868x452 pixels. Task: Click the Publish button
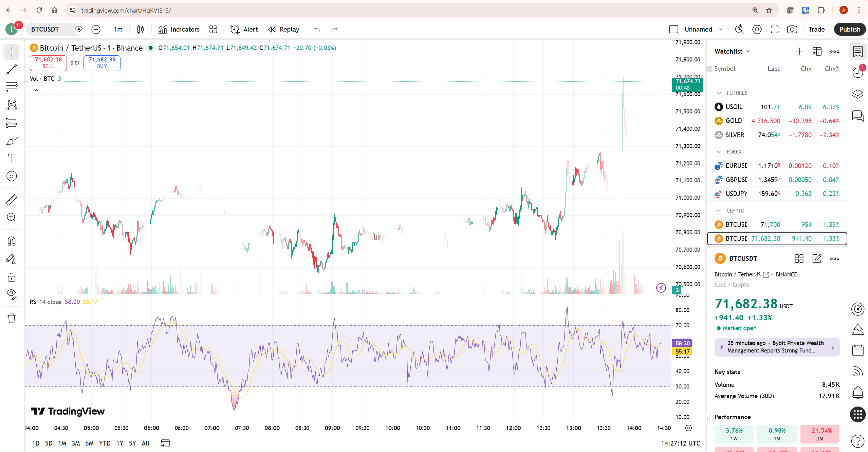click(x=850, y=29)
